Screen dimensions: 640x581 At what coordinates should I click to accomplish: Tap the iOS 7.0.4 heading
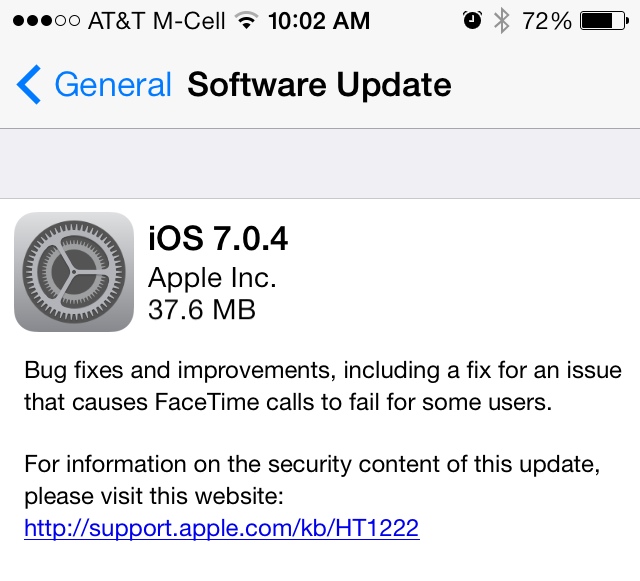(x=218, y=238)
